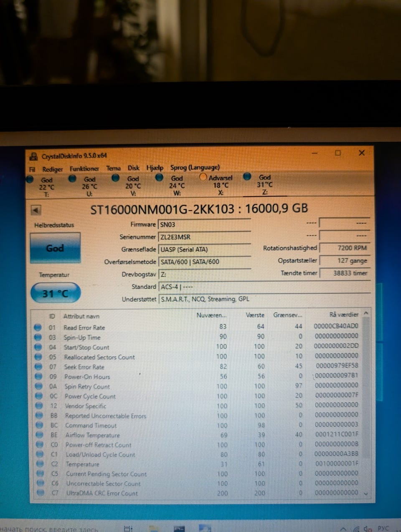401x532 pixels.
Task: Click status icon for Load/Unload Cycle Count
Action: (40, 454)
